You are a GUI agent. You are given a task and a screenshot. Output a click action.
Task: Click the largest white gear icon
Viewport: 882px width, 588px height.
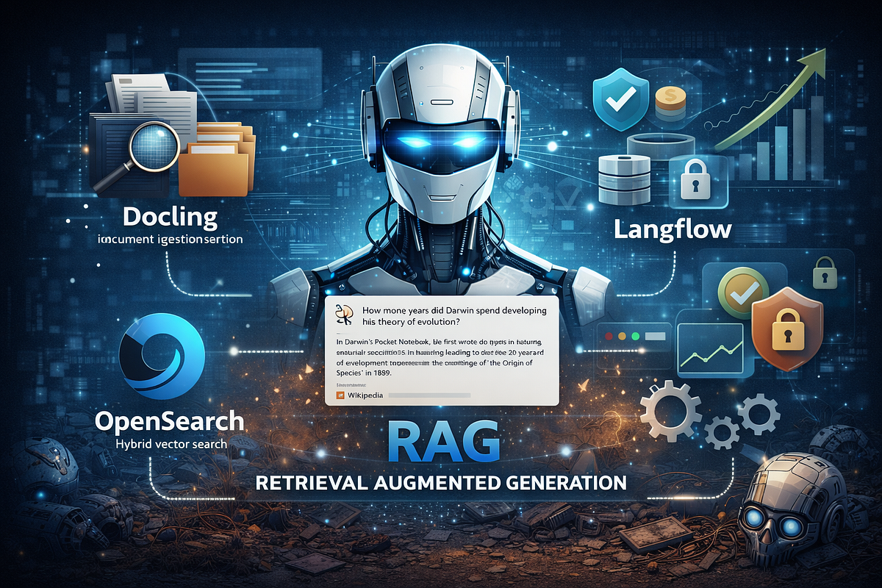[x=669, y=412]
